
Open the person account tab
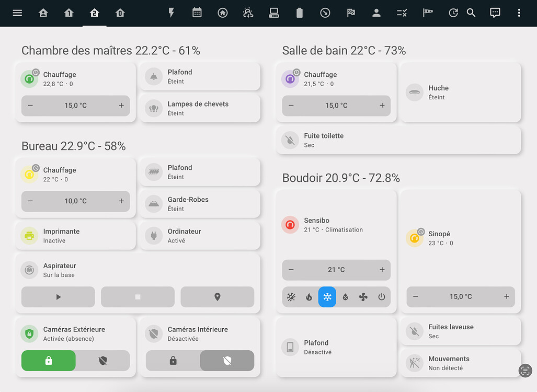pos(376,13)
